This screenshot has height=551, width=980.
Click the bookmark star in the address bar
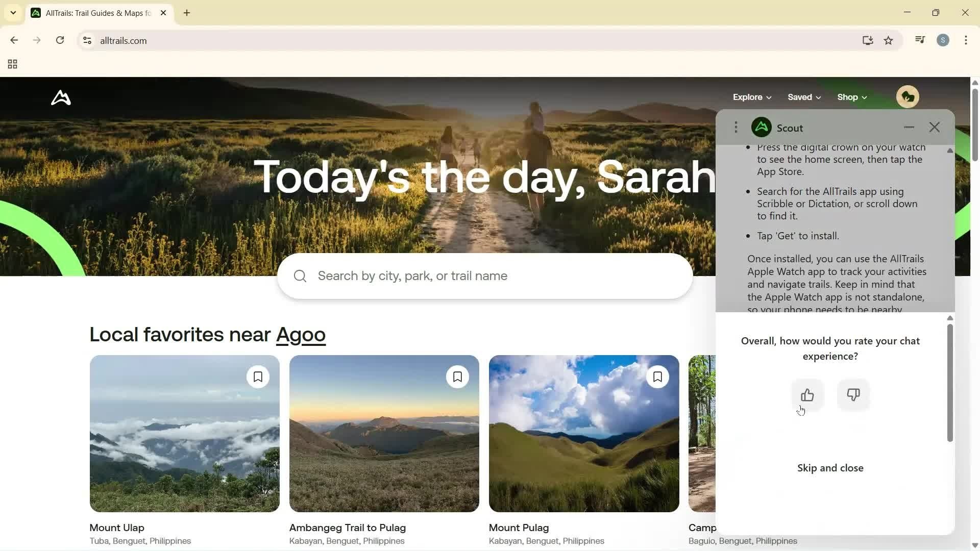tap(889, 40)
